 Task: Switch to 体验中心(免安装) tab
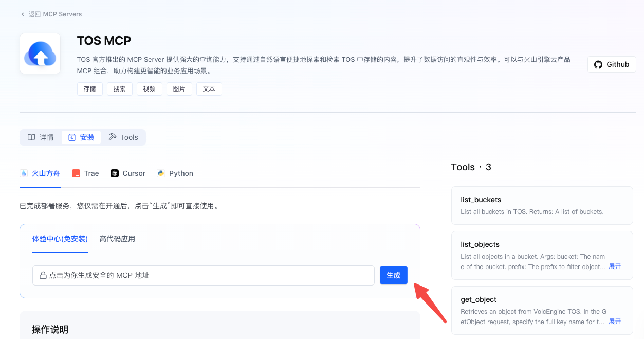(x=60, y=239)
